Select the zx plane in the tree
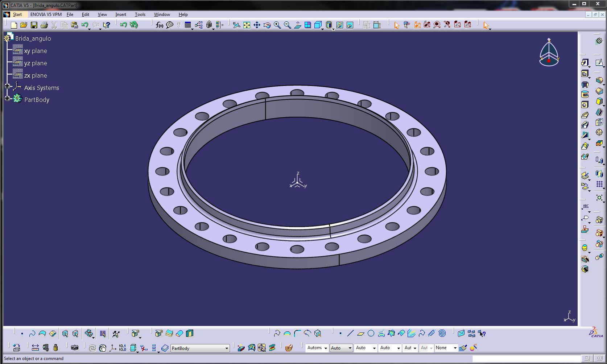 [36, 75]
